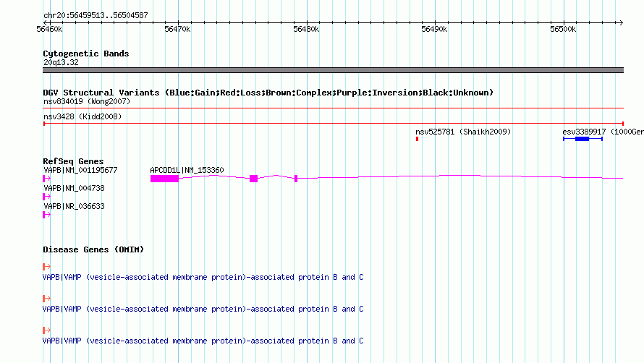This screenshot has width=644, height=363.
Task: Click the 20q13.32 band label
Action: (61, 62)
